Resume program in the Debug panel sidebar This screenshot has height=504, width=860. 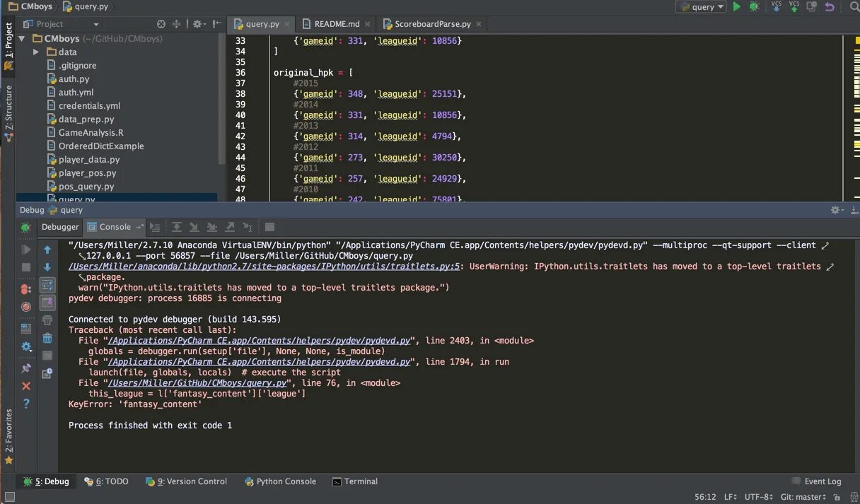[26, 250]
